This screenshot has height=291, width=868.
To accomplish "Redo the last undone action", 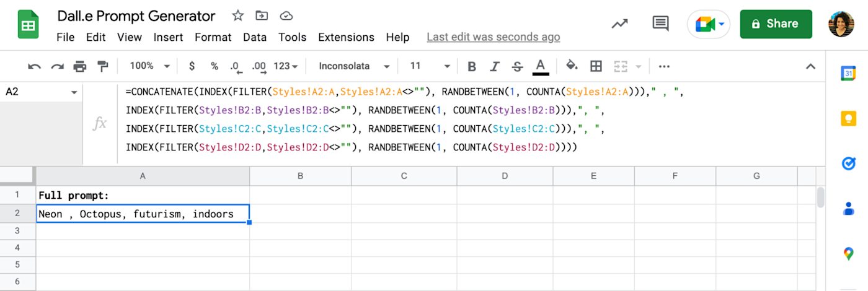I will pos(58,66).
